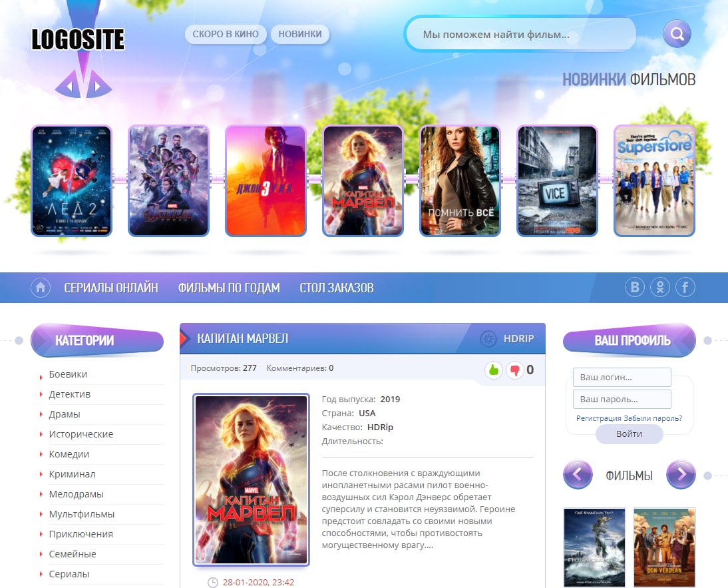Click the magnifier search button

[x=677, y=33]
